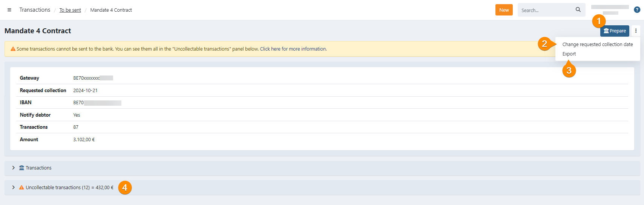Open the help question mark icon
The height and width of the screenshot is (205, 644).
click(x=637, y=10)
